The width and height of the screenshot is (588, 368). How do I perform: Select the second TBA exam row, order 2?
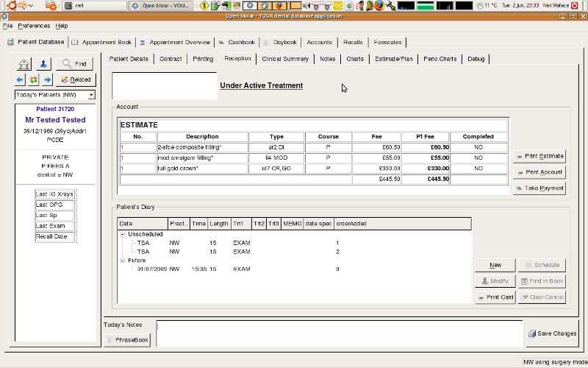click(294, 252)
